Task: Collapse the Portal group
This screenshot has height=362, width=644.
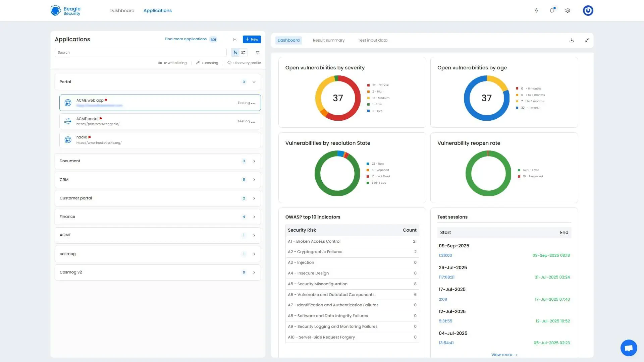Action: tap(254, 82)
